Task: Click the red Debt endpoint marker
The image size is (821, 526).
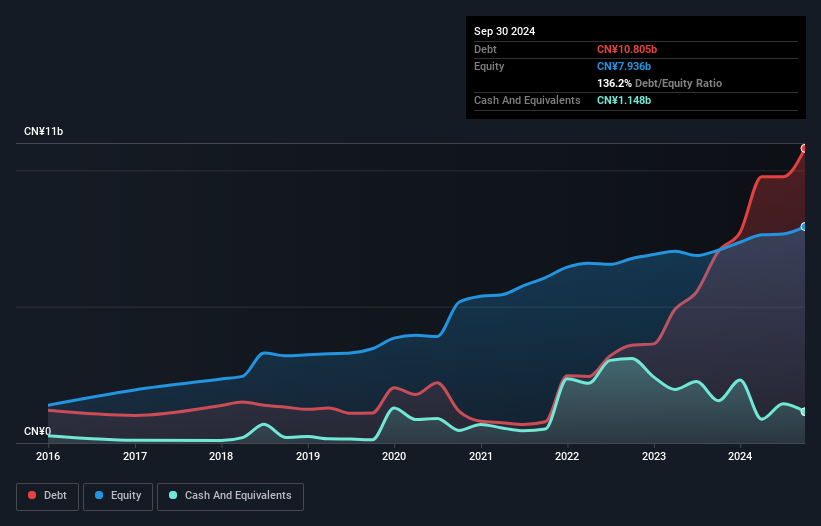Action: click(804, 149)
